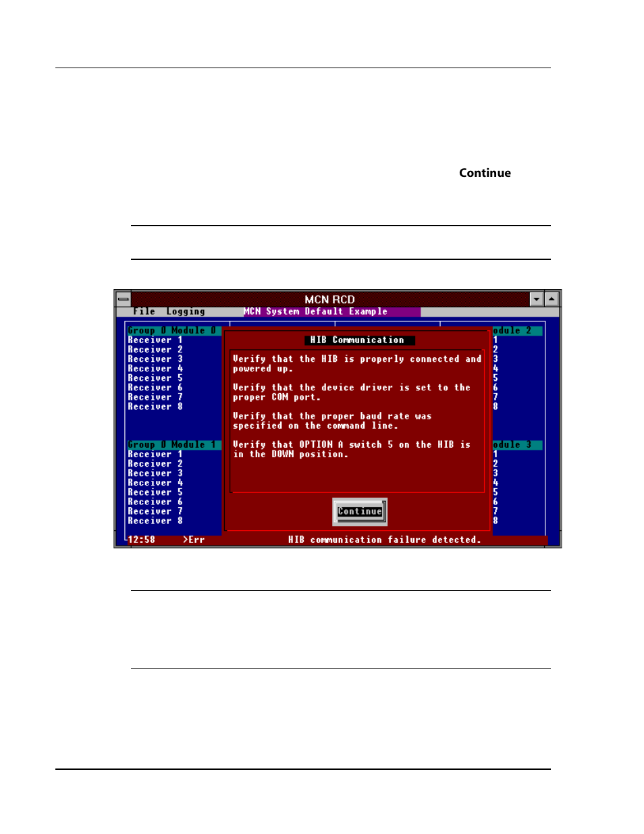The image size is (644, 834).
Task: Select Receiver 6 under Group 0 Module 0
Action: [x=155, y=388]
